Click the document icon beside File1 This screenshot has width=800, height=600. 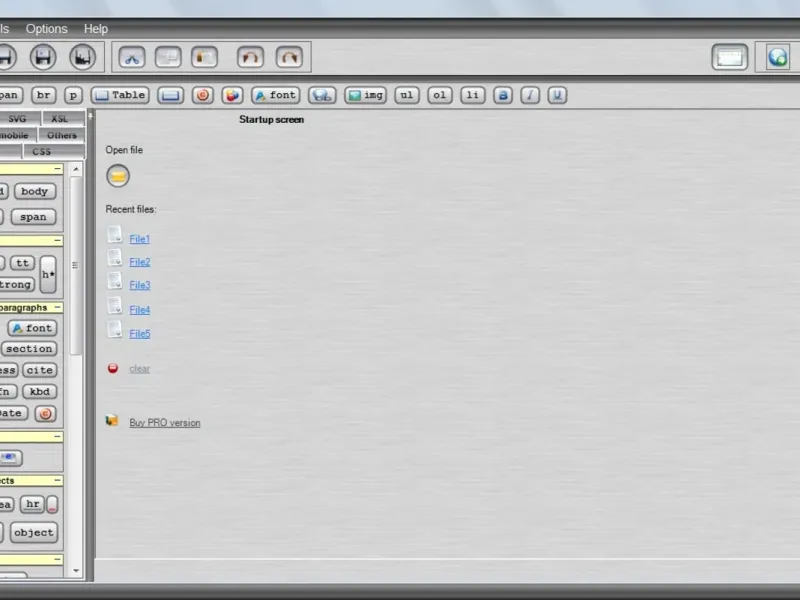coord(115,235)
